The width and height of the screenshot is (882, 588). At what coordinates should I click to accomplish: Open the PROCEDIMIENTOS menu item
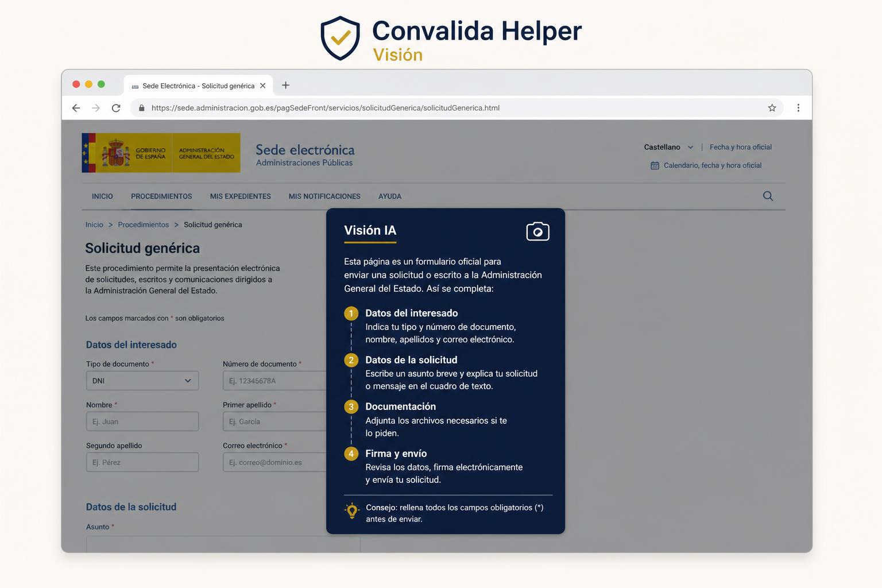pyautogui.click(x=161, y=196)
